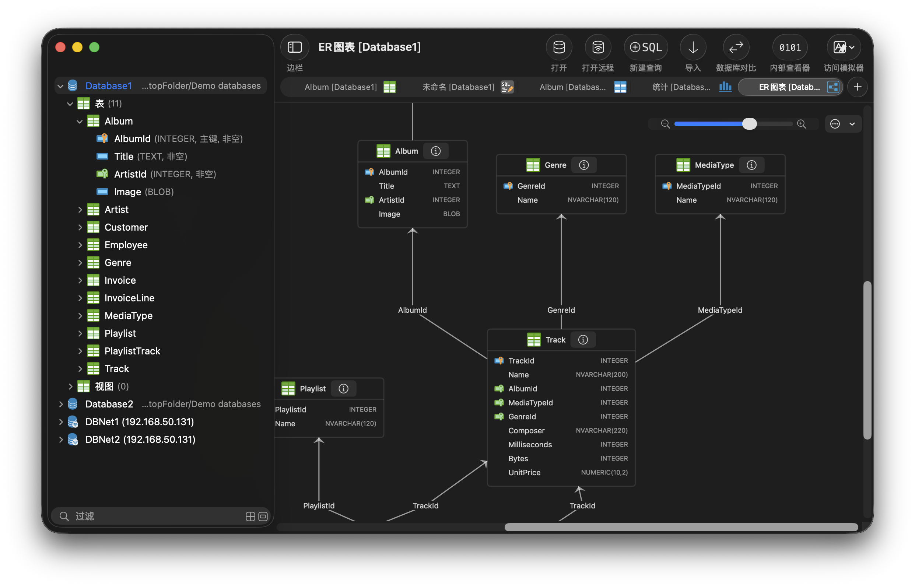Click the zoom out magnifier icon
The image size is (915, 588).
pos(665,124)
